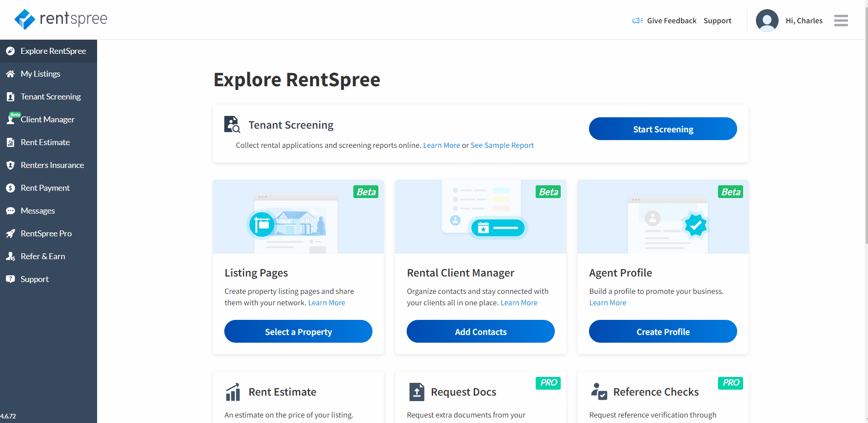
Task: Open the See Sample Report link
Action: [x=502, y=145]
